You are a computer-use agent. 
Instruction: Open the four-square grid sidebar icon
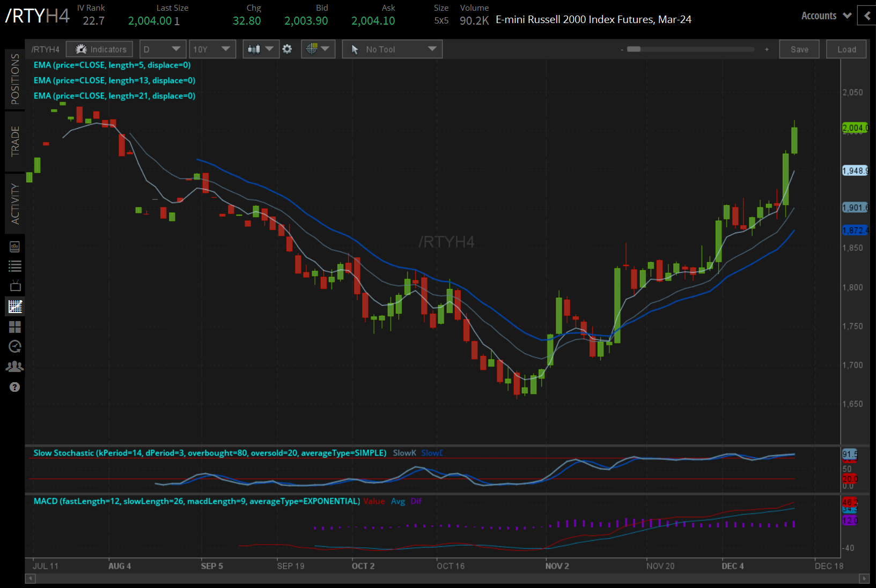pos(15,326)
